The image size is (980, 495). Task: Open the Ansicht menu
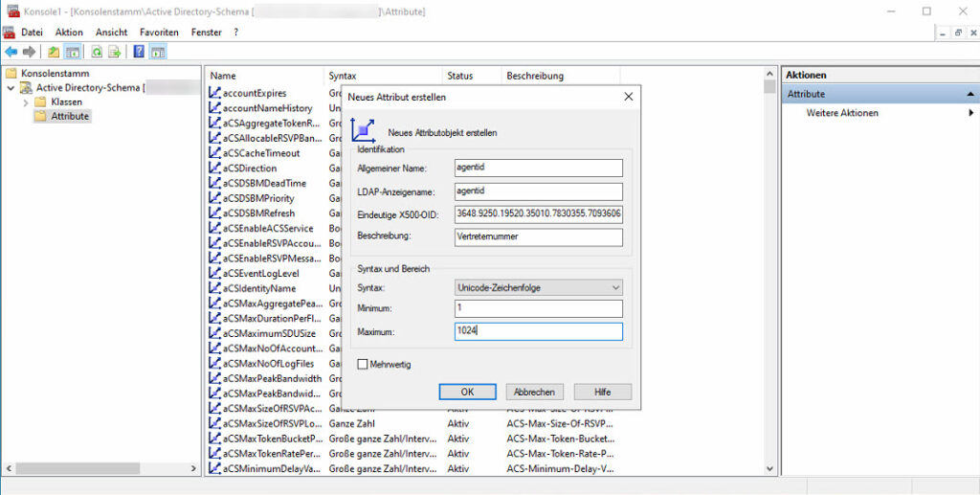click(x=111, y=32)
